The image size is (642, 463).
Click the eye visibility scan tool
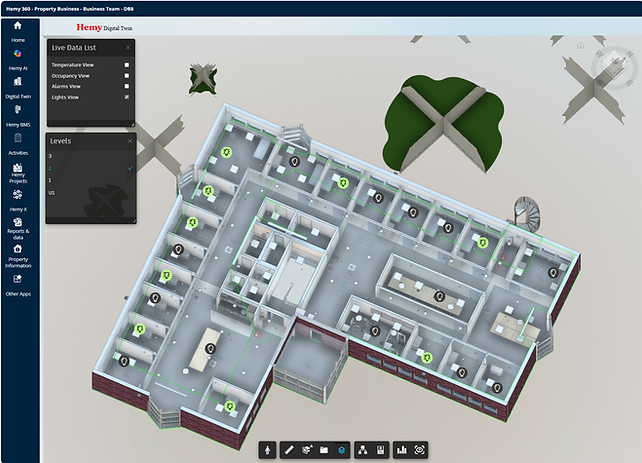[419, 450]
